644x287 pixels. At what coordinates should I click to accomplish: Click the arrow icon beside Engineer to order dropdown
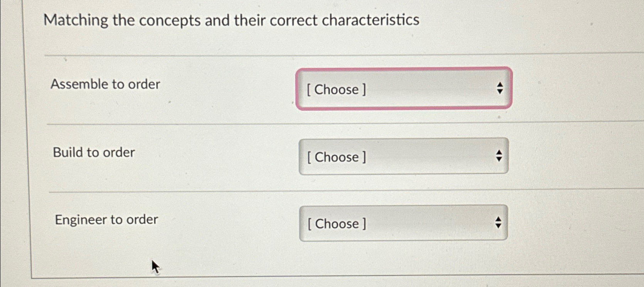(x=498, y=223)
